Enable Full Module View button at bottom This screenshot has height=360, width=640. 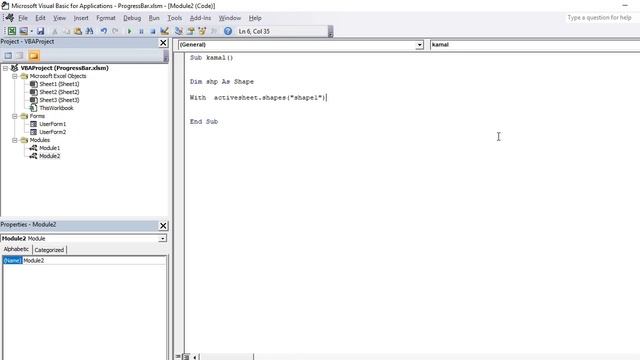[x=186, y=357]
